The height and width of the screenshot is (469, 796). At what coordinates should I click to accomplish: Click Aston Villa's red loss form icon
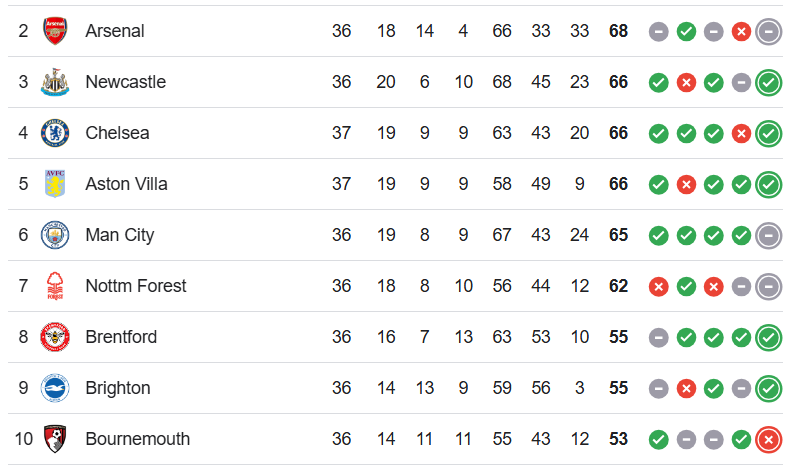[686, 185]
